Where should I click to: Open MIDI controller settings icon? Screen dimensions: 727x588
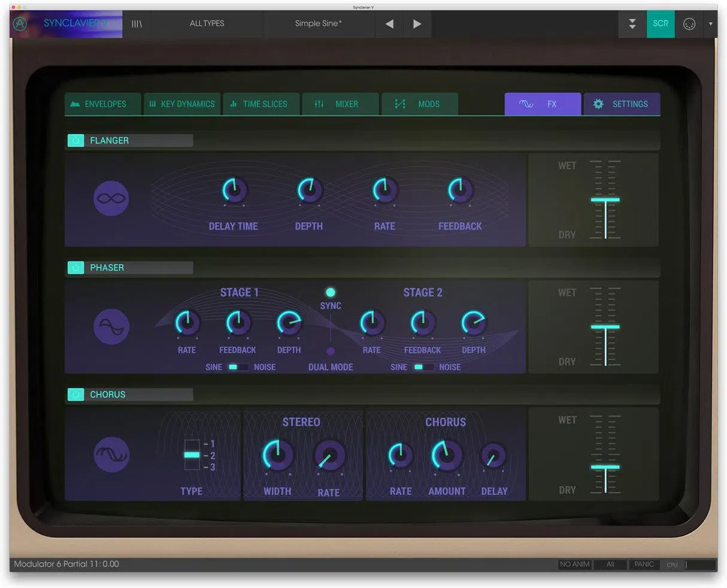pyautogui.click(x=689, y=24)
